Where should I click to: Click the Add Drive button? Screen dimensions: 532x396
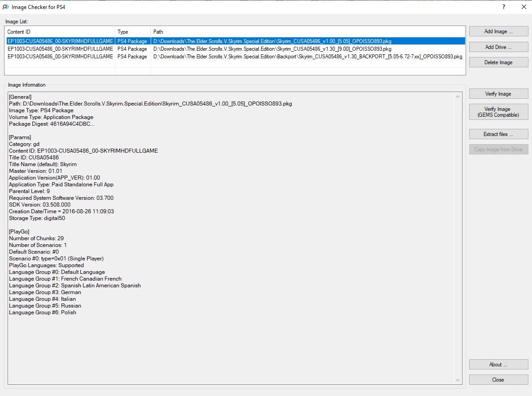pyautogui.click(x=498, y=47)
